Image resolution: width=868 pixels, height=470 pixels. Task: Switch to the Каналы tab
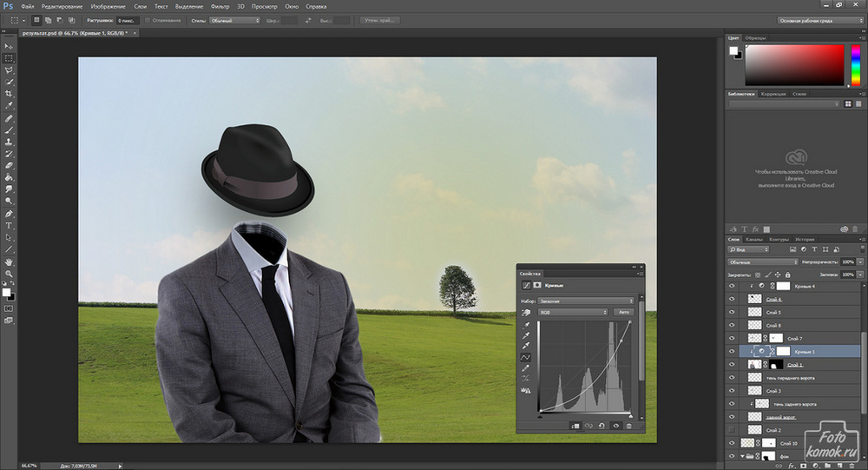754,239
